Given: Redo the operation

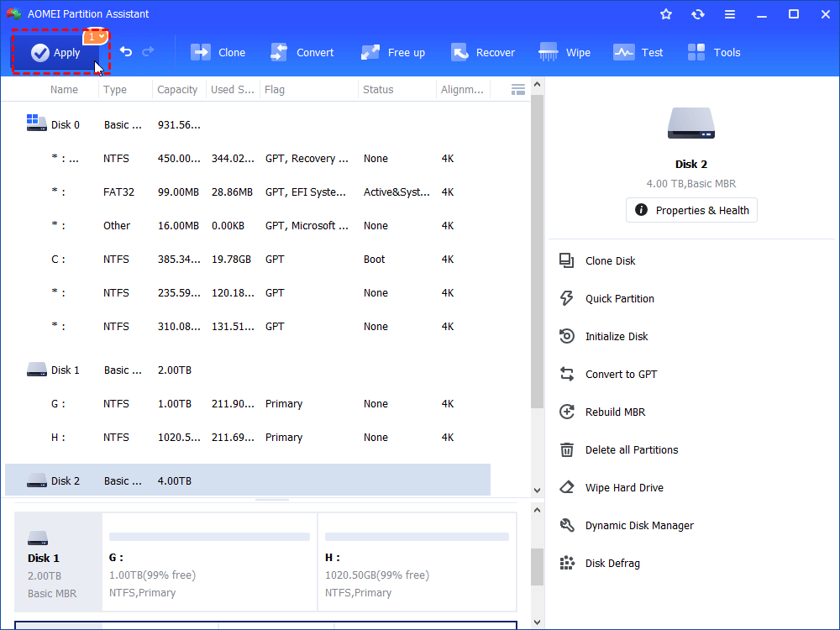Looking at the screenshot, I should (148, 52).
